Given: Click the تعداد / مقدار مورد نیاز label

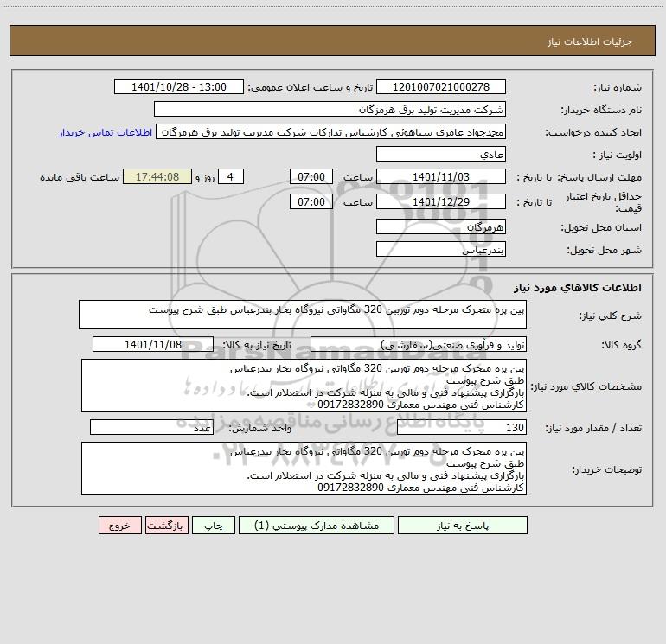Looking at the screenshot, I should (593, 428).
